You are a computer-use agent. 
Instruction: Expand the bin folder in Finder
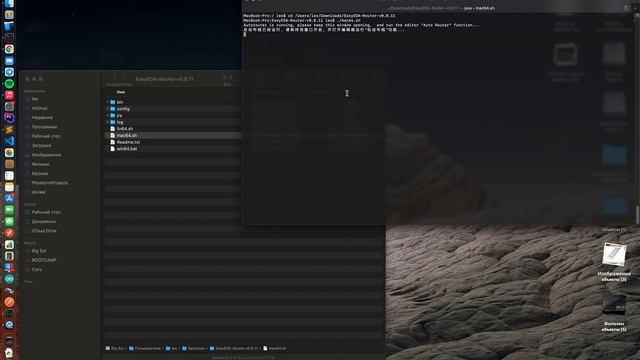pos(108,102)
